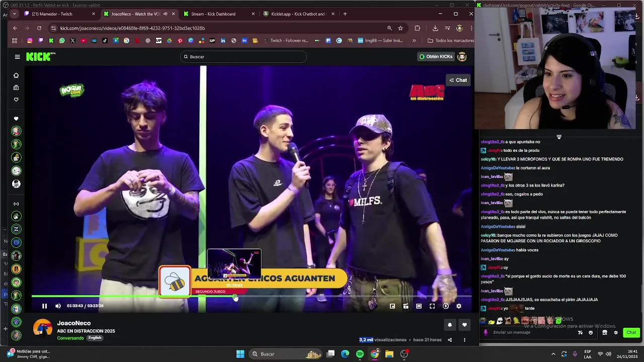
Task: Collapse webcam panel arrow above chat
Action: click(559, 137)
